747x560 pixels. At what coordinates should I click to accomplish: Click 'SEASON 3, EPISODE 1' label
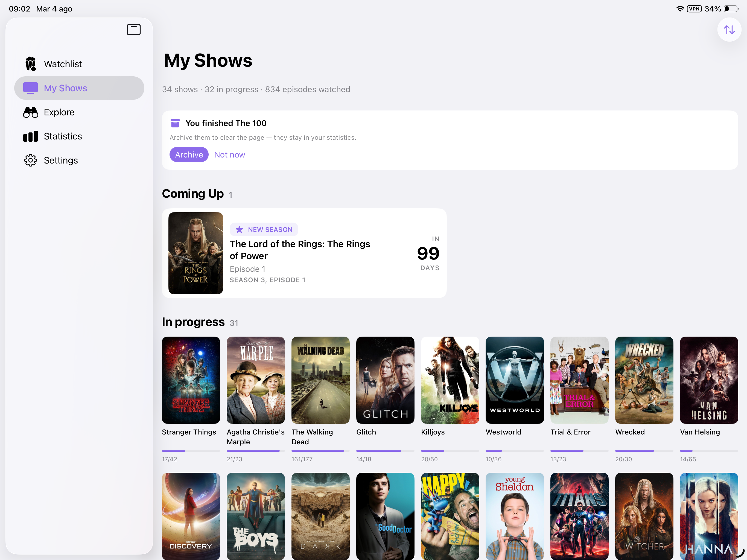(267, 280)
